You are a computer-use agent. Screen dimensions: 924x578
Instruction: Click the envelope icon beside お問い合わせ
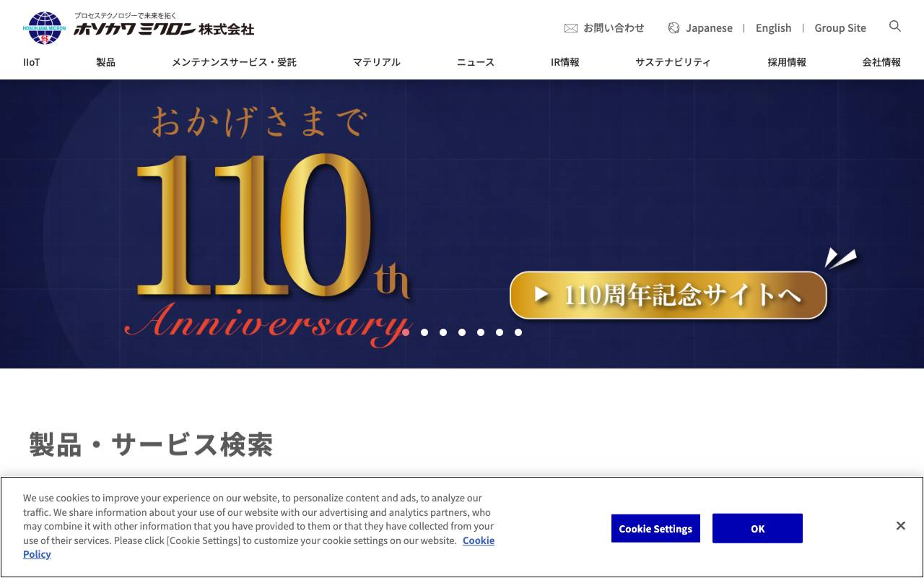(570, 27)
